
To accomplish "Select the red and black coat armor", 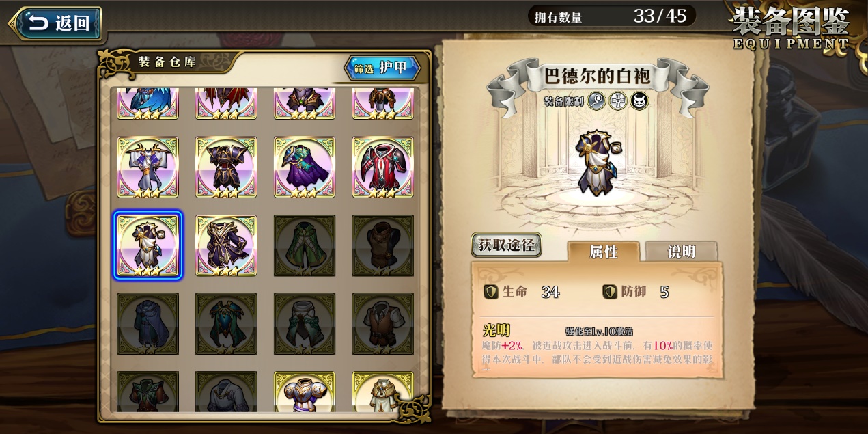I will pos(382,167).
